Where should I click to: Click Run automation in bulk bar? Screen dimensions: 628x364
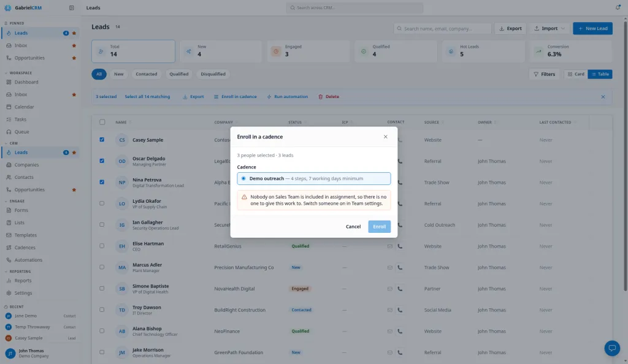(287, 97)
